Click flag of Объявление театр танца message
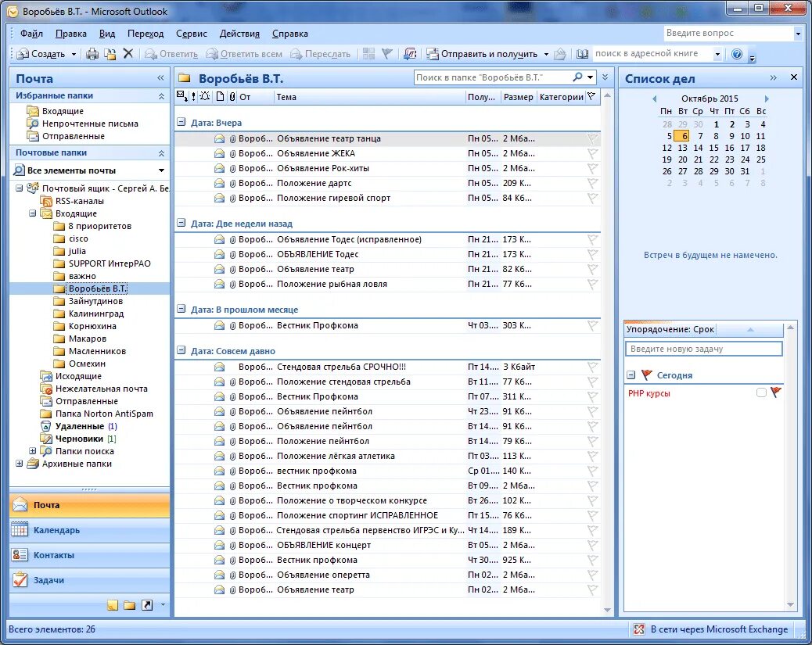812x645 pixels. [x=592, y=138]
